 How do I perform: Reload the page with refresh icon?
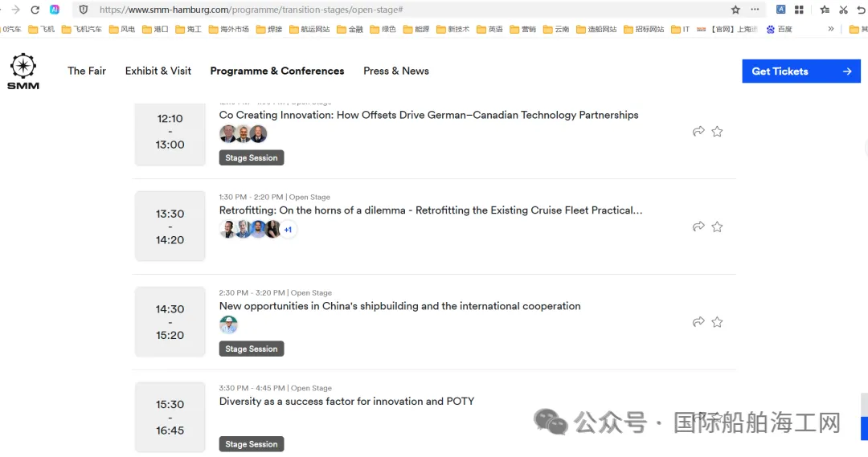pyautogui.click(x=35, y=10)
